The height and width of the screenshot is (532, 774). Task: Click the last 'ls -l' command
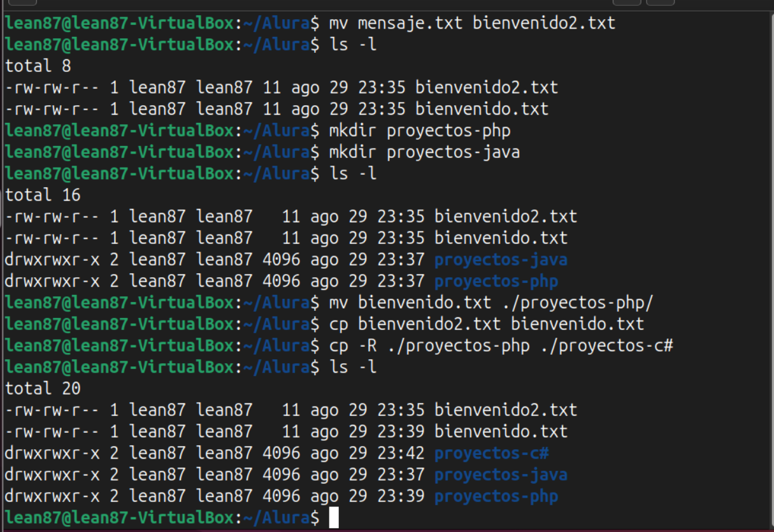(352, 367)
